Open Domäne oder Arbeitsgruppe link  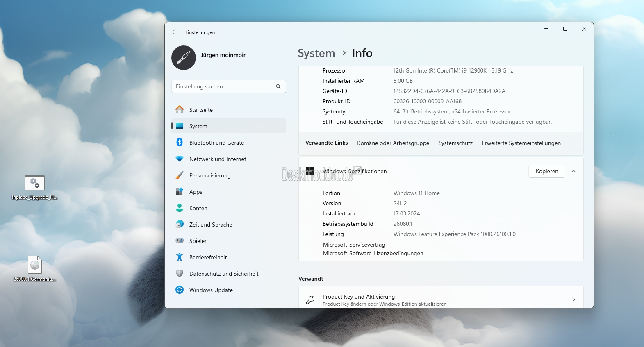pos(393,143)
